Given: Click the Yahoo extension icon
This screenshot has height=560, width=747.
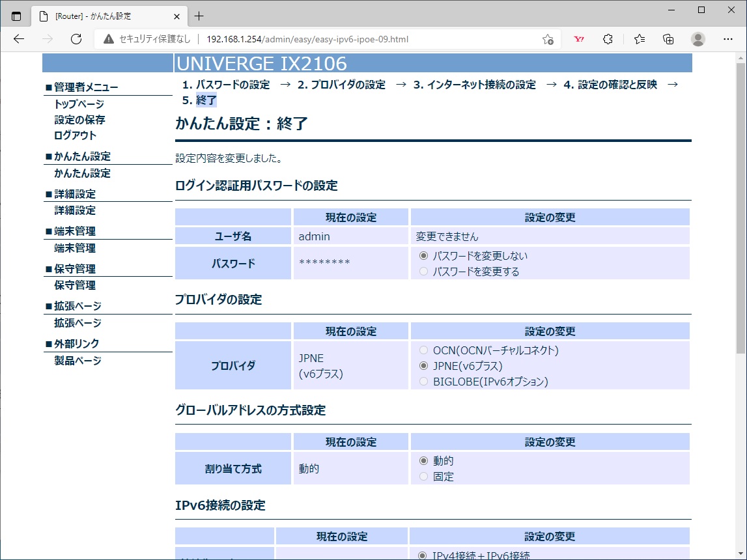Looking at the screenshot, I should [x=579, y=39].
